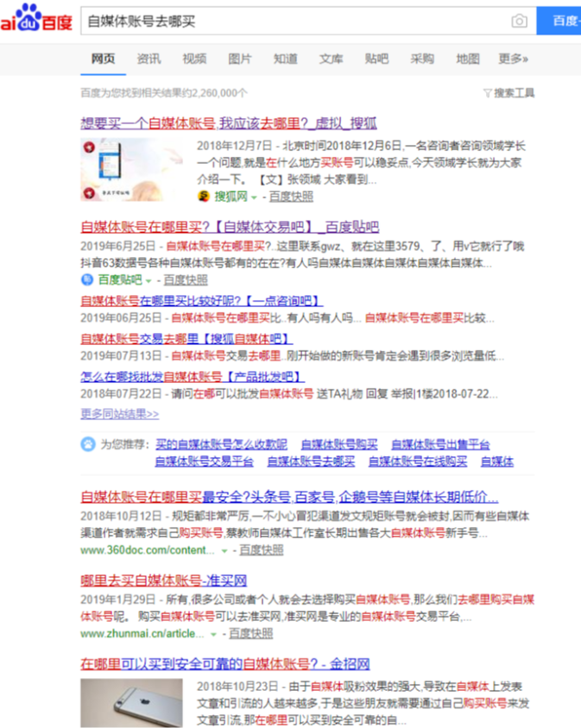Go to the 文库 tab

[x=331, y=59]
